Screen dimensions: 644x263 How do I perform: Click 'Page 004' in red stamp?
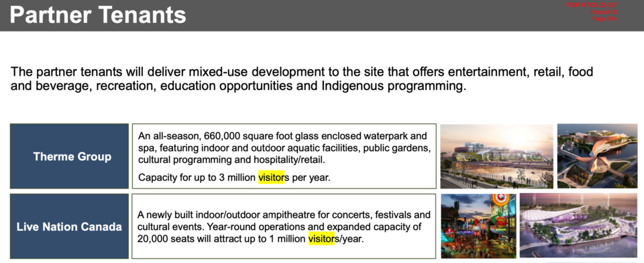pos(604,19)
